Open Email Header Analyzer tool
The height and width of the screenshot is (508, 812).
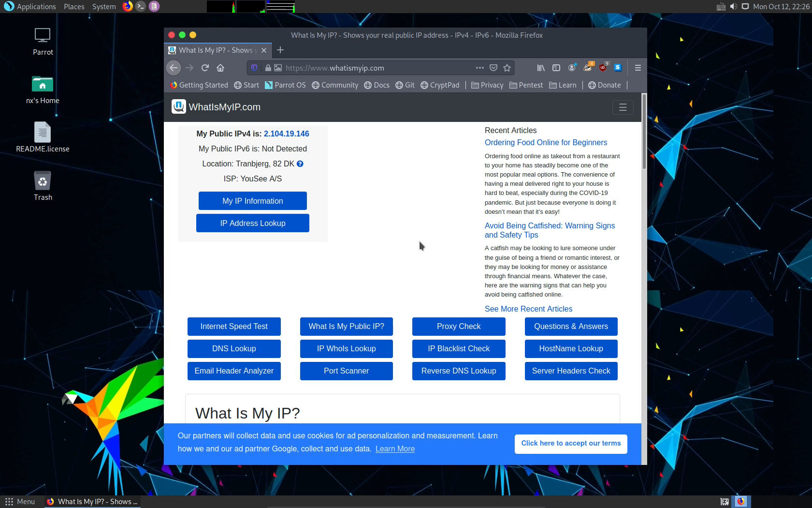click(234, 371)
